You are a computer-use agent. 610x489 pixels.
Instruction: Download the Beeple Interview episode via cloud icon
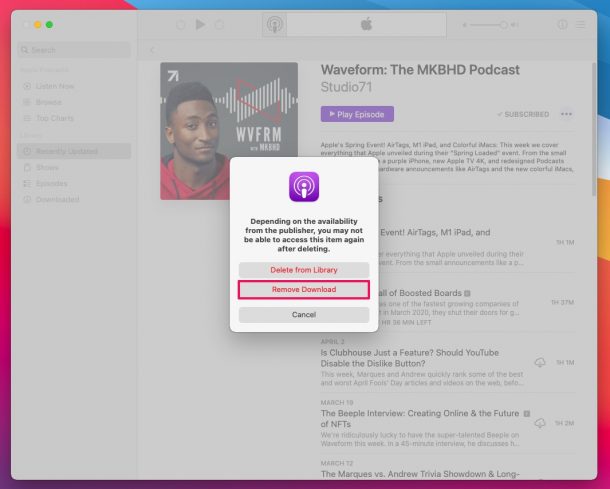540,423
